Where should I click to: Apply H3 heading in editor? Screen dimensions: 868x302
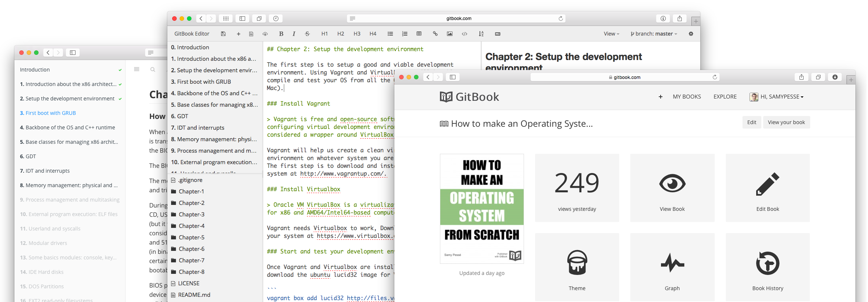[x=357, y=34]
